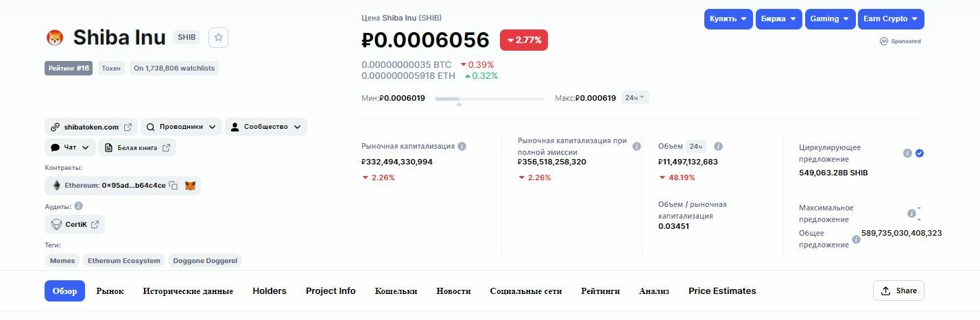The image size is (980, 320).
Task: Show info for Рыночная капитализация
Action: (x=462, y=146)
